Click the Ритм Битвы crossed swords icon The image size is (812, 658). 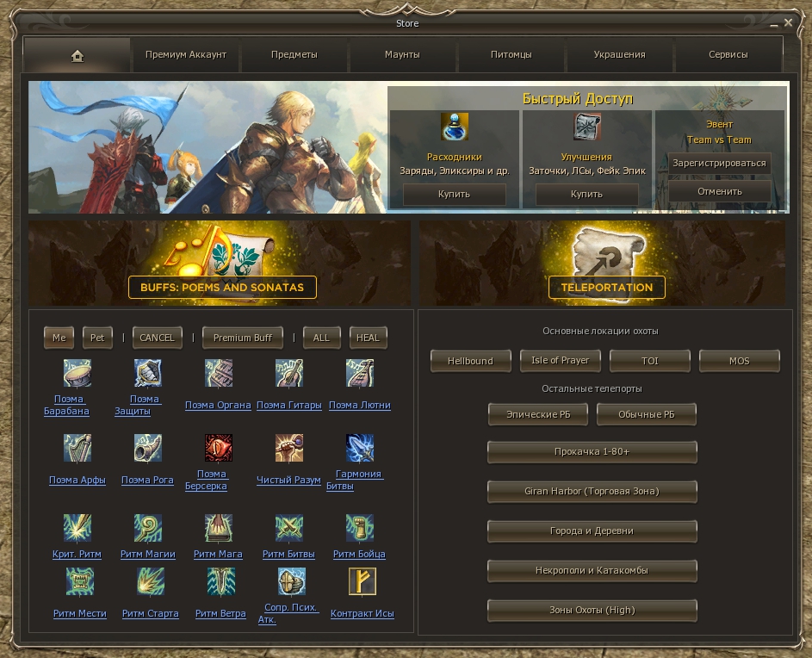[x=289, y=528]
